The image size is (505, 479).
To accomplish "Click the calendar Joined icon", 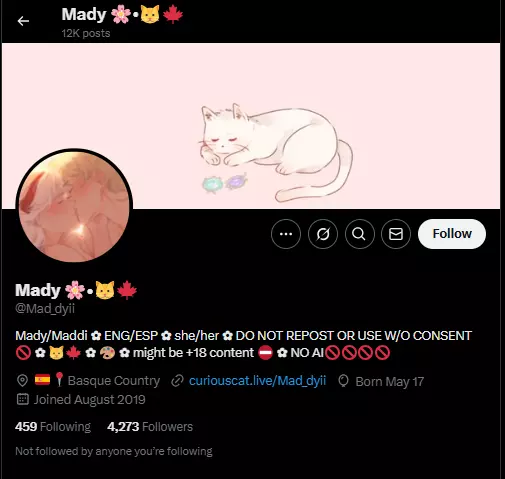I will click(23, 399).
